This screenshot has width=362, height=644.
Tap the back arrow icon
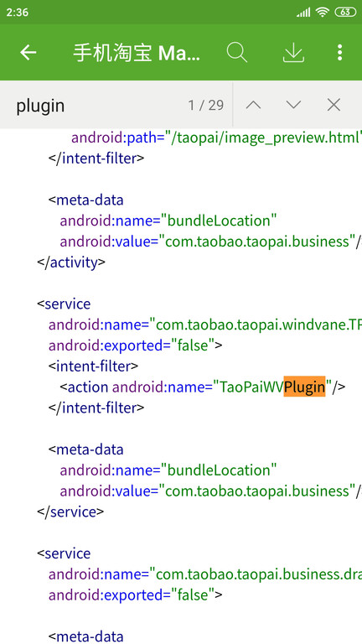pyautogui.click(x=28, y=53)
